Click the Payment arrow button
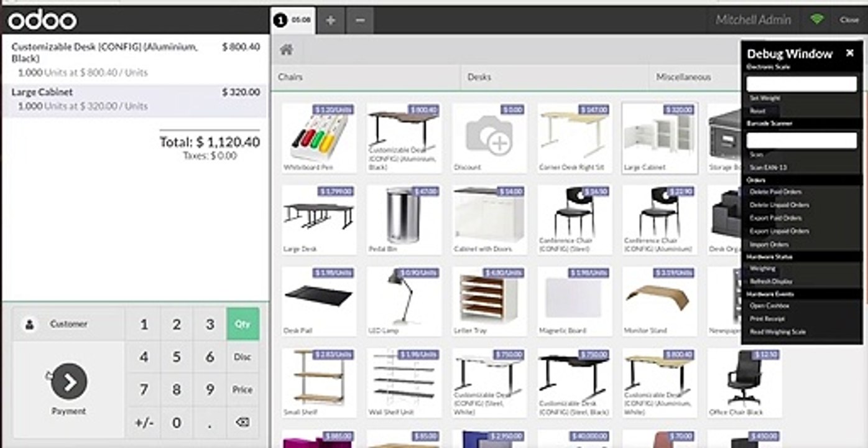The image size is (868, 448). pos(69,382)
